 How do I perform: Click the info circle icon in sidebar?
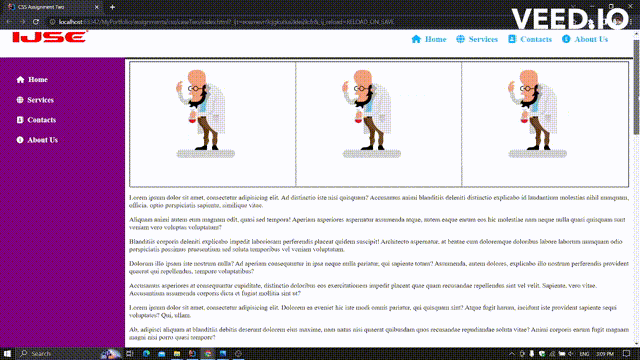tap(20, 140)
